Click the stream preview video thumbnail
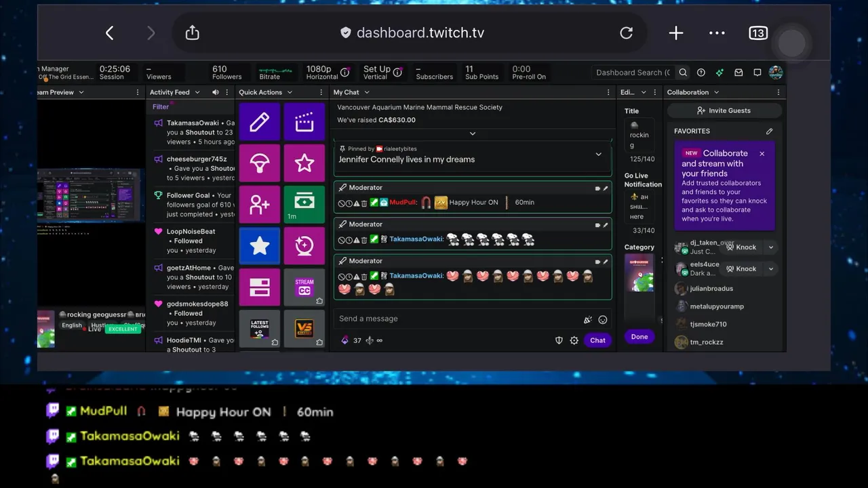This screenshot has width=868, height=488. pyautogui.click(x=91, y=196)
